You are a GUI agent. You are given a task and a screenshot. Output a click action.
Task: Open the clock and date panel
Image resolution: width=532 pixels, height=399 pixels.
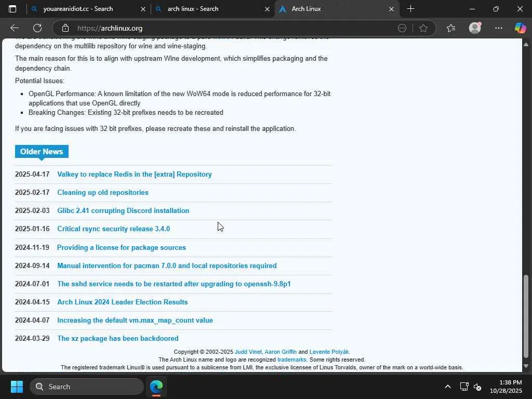506,387
